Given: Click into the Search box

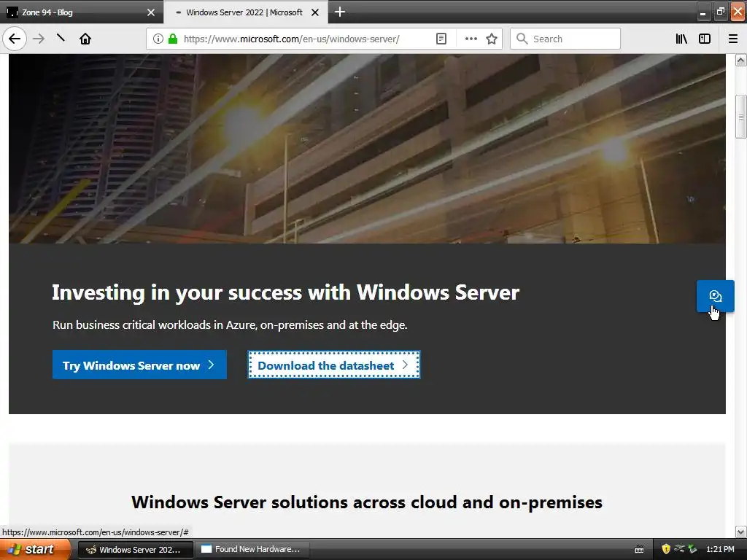Looking at the screenshot, I should pos(565,39).
